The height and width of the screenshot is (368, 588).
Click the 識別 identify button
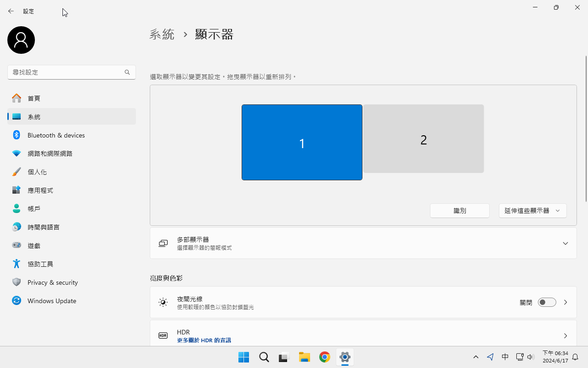point(459,211)
